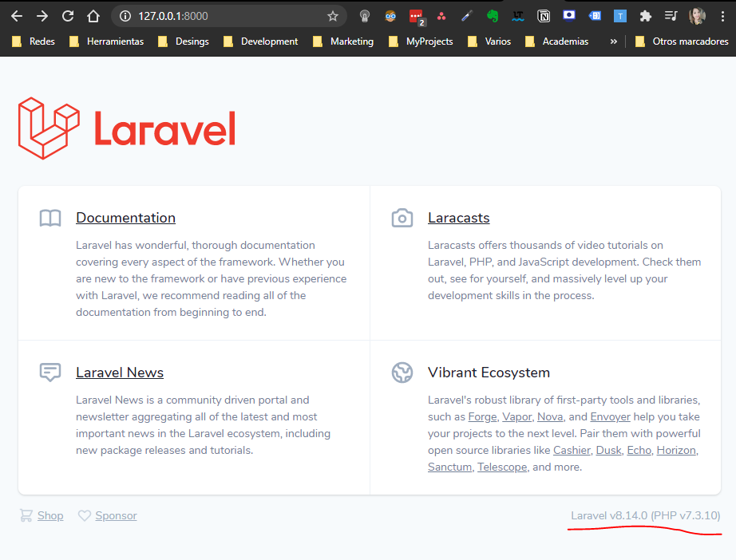Click the camera icon beside Laracasts
Screen dimensions: 736x560
[x=402, y=218]
